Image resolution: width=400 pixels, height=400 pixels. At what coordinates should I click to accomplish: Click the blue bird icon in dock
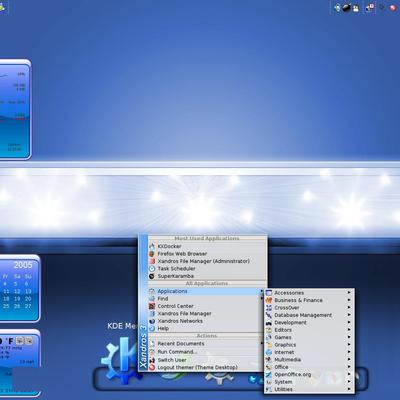point(253,379)
